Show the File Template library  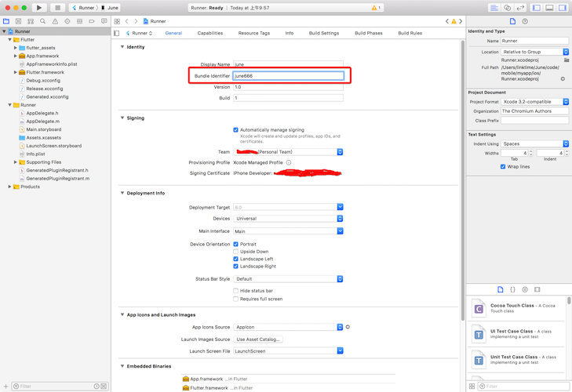[501, 289]
